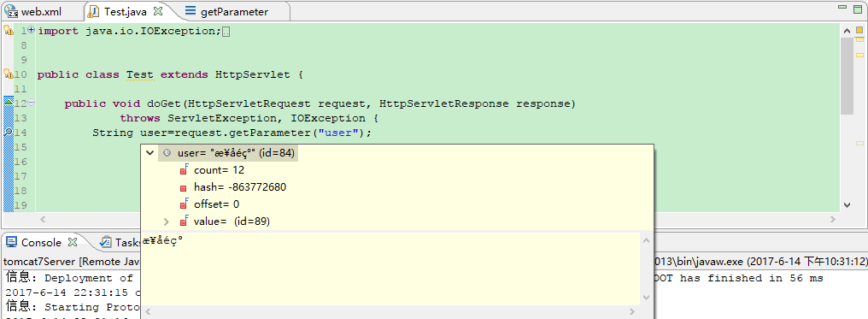The height and width of the screenshot is (319, 868).
Task: Click the warning marker on line 10
Action: (x=9, y=74)
